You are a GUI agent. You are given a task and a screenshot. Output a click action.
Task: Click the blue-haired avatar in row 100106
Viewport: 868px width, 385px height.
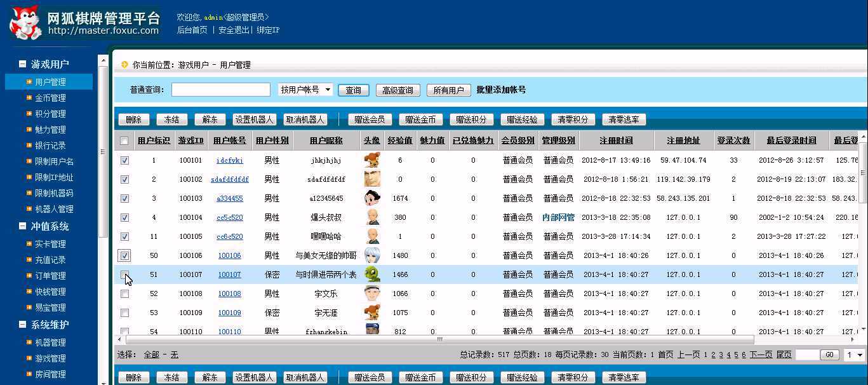click(x=372, y=255)
